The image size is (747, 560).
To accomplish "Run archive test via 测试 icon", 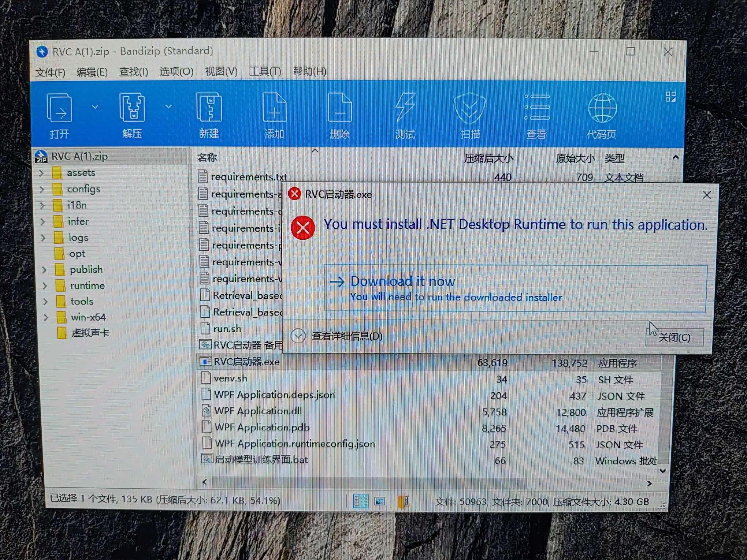I will click(404, 115).
